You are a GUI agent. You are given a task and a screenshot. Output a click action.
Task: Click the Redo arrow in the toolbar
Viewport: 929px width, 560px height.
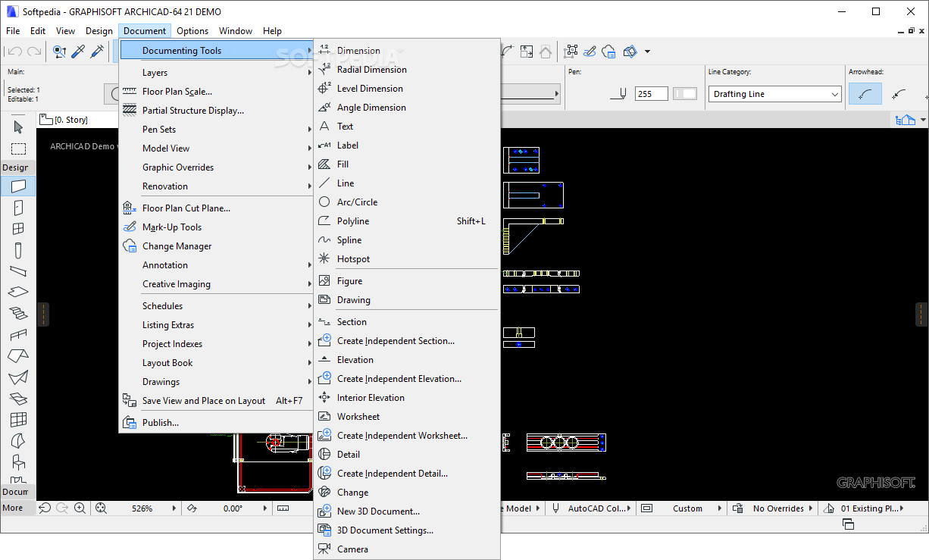click(x=34, y=52)
